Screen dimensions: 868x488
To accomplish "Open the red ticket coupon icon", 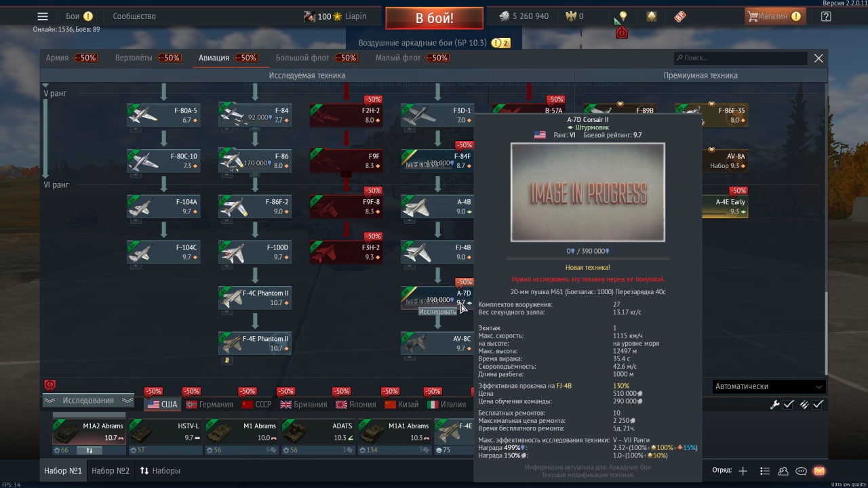I will [x=679, y=16].
